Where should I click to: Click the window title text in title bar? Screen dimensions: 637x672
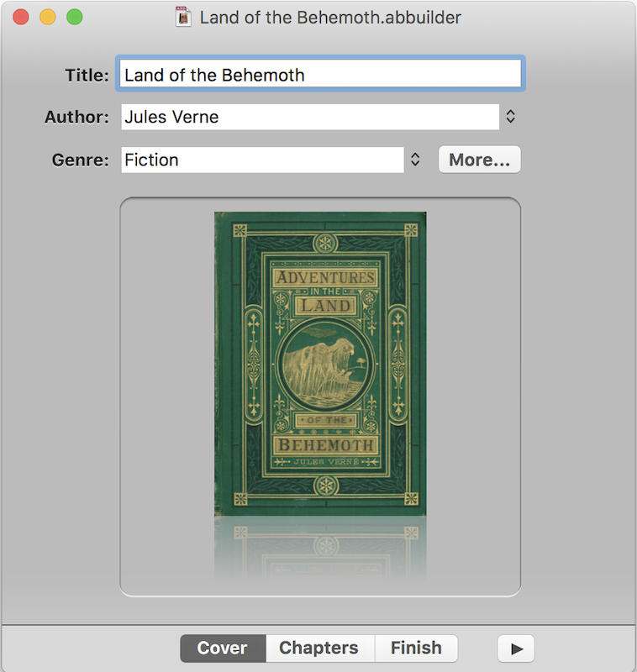[330, 17]
